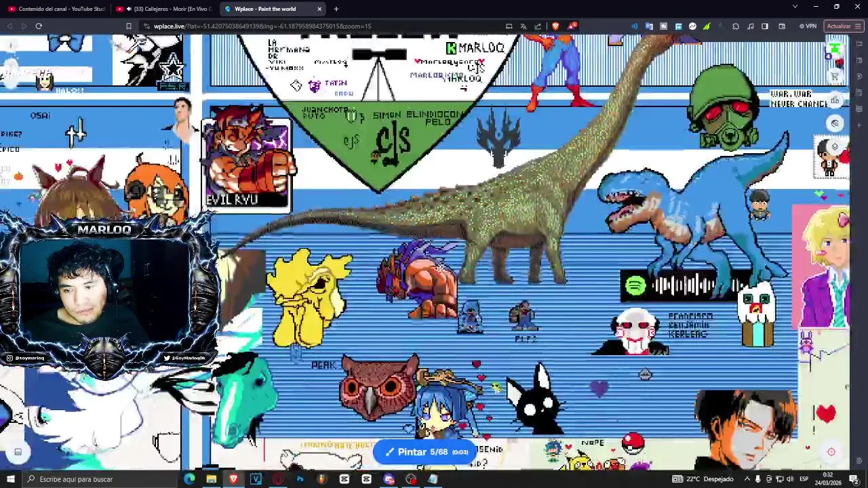Click the ESP language indicator
Image resolution: width=868 pixels, height=488 pixels.
[x=804, y=479]
